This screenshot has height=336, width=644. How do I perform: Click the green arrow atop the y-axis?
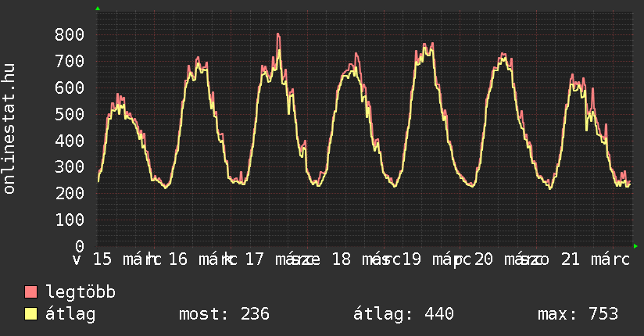[x=98, y=9]
